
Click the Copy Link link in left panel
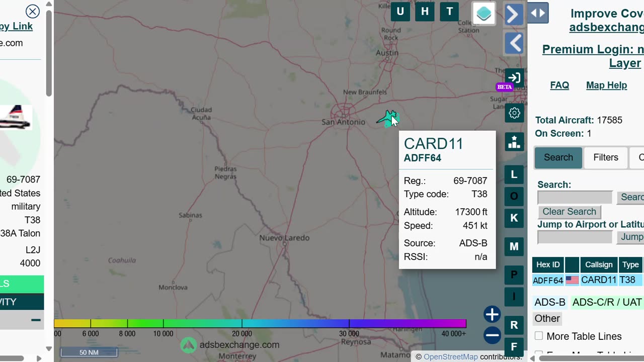(x=16, y=26)
